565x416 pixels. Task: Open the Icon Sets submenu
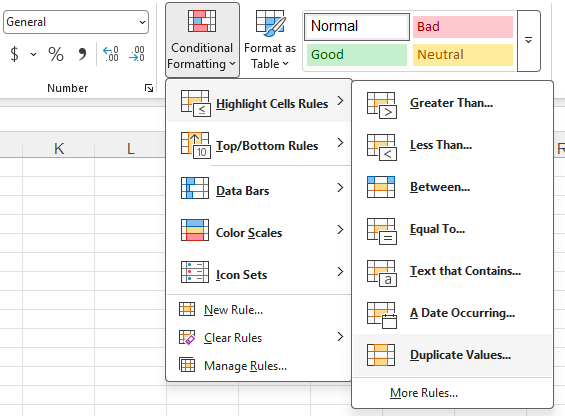click(259, 272)
